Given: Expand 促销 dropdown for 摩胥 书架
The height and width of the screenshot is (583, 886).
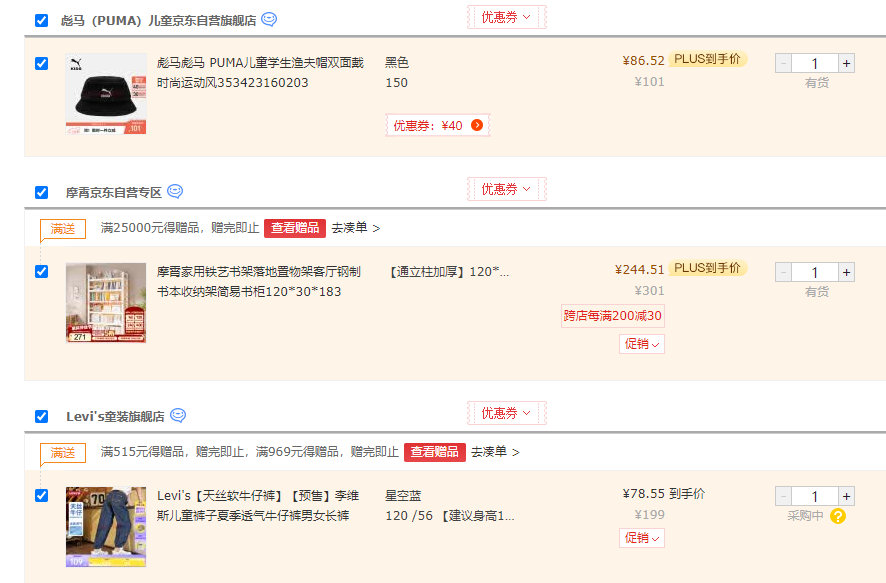Looking at the screenshot, I should click(642, 343).
